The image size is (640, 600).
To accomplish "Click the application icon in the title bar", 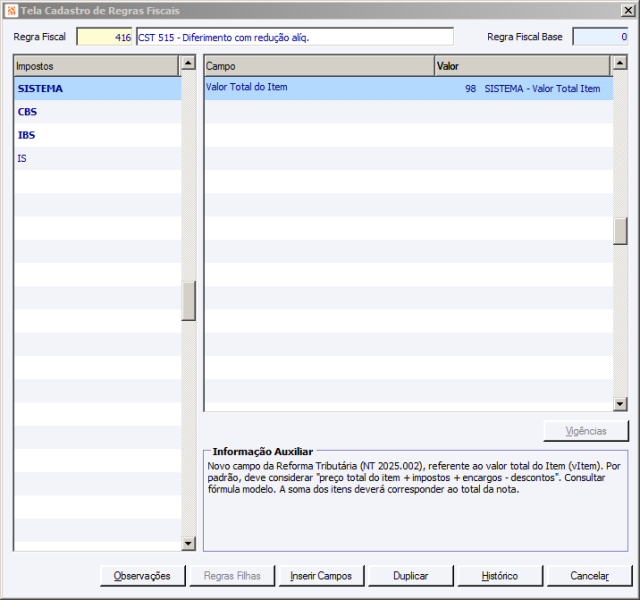I will pos(12,11).
